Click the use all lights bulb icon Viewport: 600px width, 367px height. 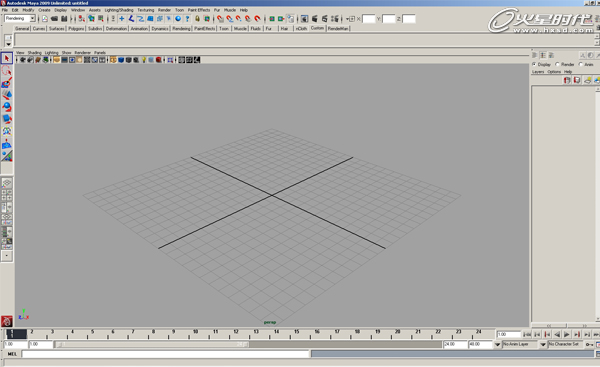pos(144,60)
